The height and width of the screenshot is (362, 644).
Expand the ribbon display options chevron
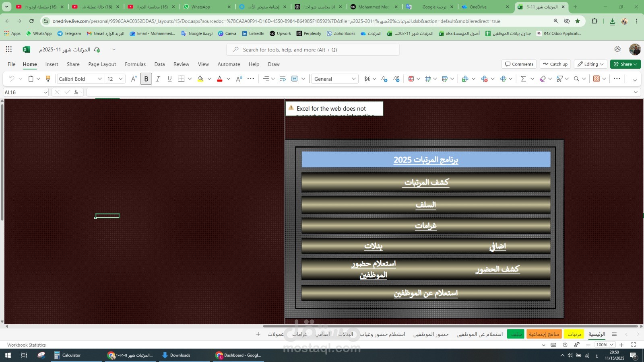click(x=635, y=80)
